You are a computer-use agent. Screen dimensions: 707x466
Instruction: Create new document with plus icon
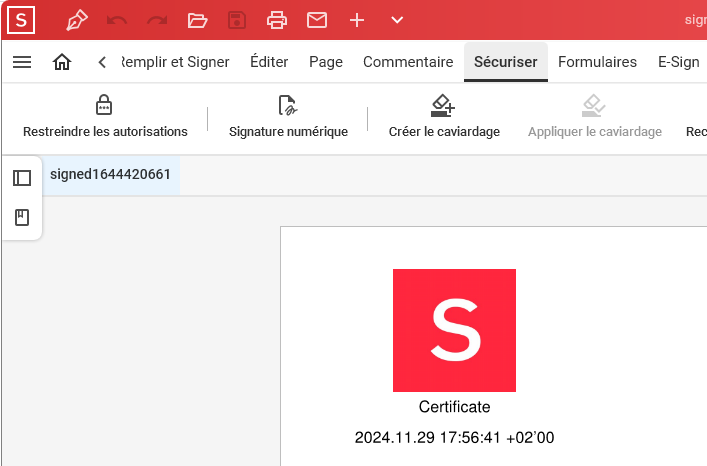coord(357,20)
